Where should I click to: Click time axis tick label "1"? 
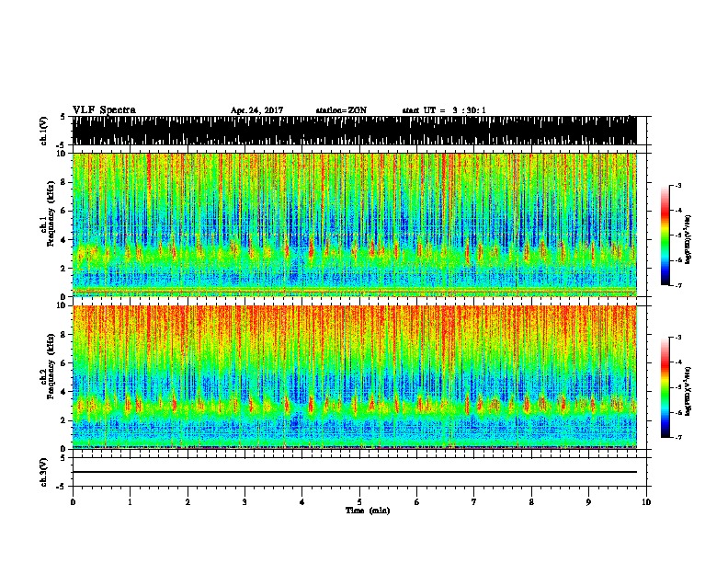130,502
